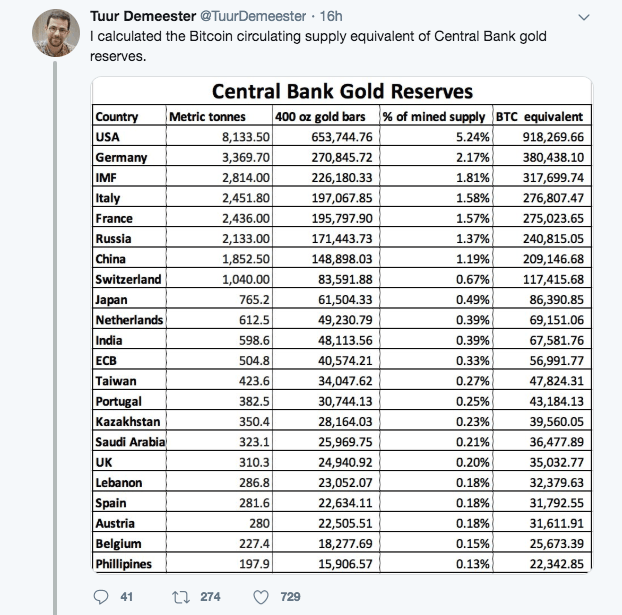Click the Tuur Demeester display name
This screenshot has width=622, height=615.
pyautogui.click(x=146, y=17)
